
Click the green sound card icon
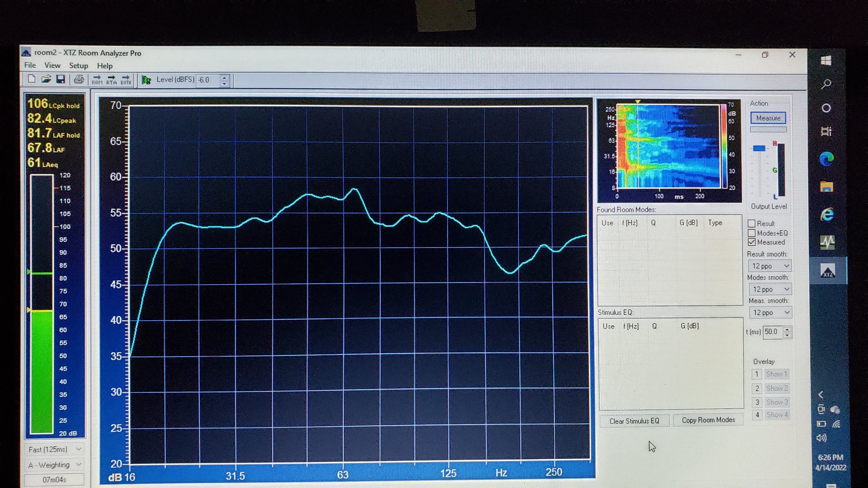(146, 80)
